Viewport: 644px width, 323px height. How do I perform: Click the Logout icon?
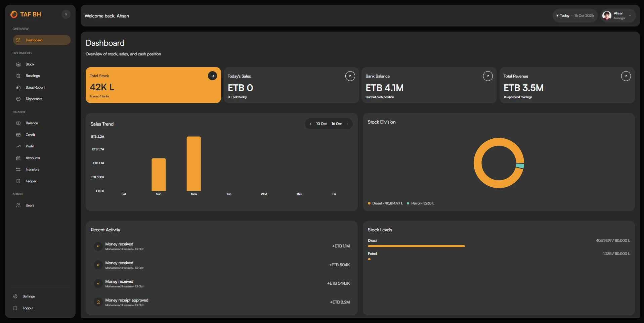(15, 308)
